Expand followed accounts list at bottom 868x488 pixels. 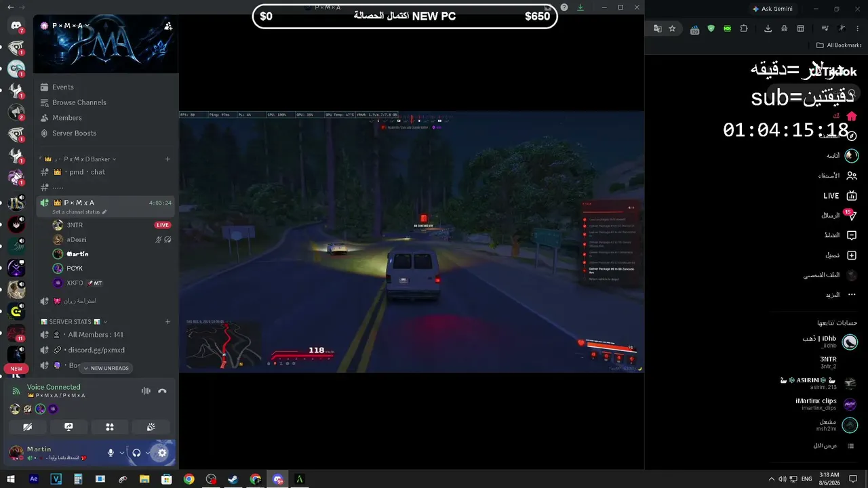833,446
